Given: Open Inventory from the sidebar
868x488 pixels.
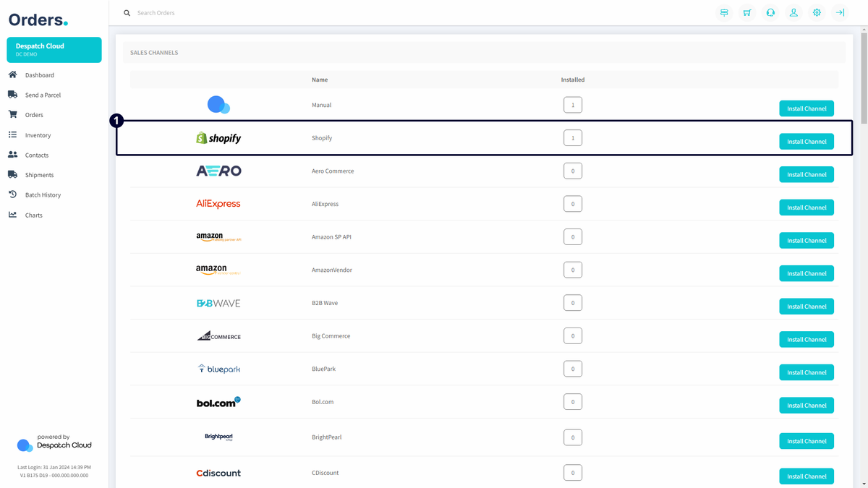Looking at the screenshot, I should click(x=38, y=135).
